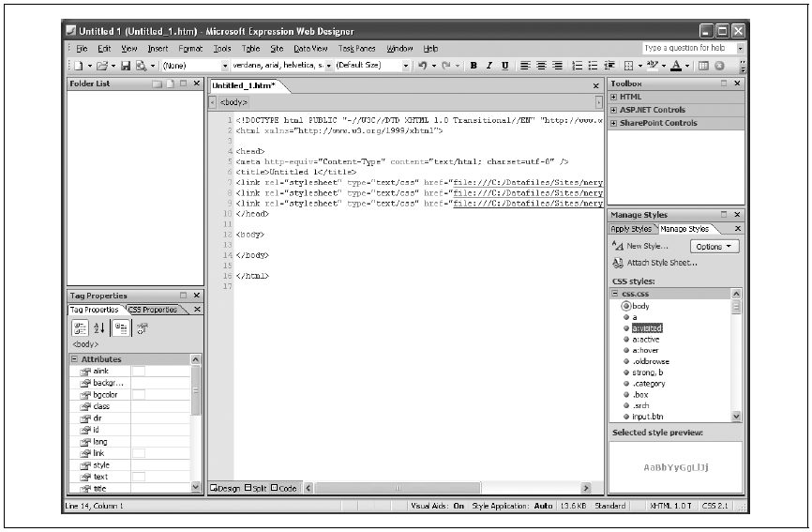812x532 pixels.
Task: Open the Data View menu
Action: 310,49
